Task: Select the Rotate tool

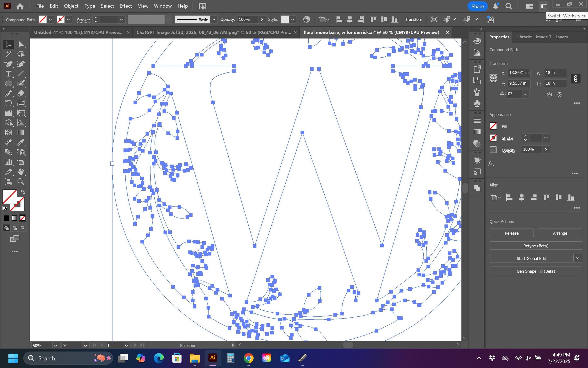Action: (8, 103)
